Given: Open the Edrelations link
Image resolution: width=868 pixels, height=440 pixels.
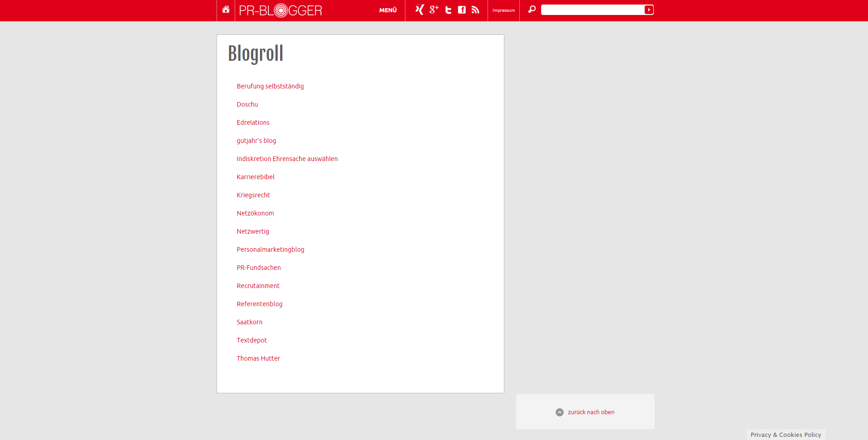Looking at the screenshot, I should click(x=253, y=122).
